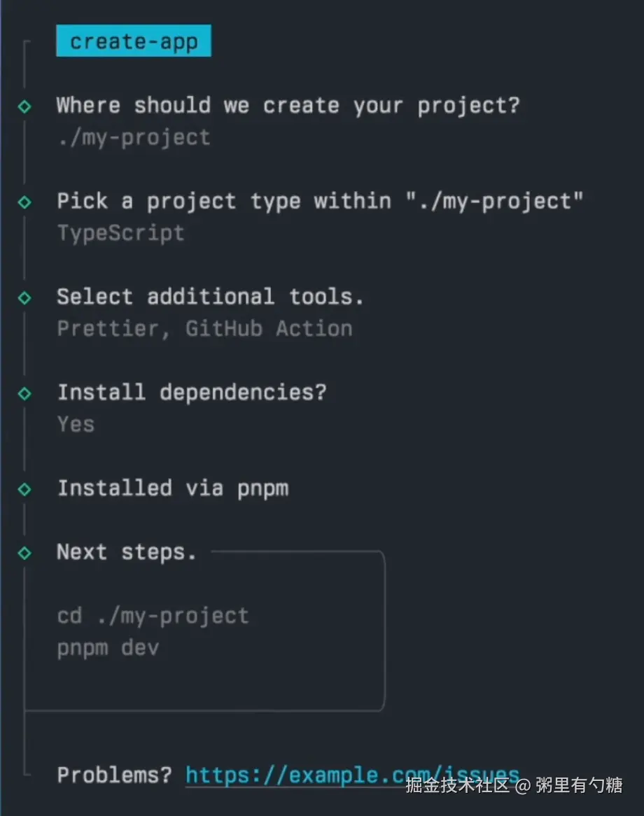644x816 pixels.
Task: Click the 'Problems?' label text
Action: tap(114, 775)
